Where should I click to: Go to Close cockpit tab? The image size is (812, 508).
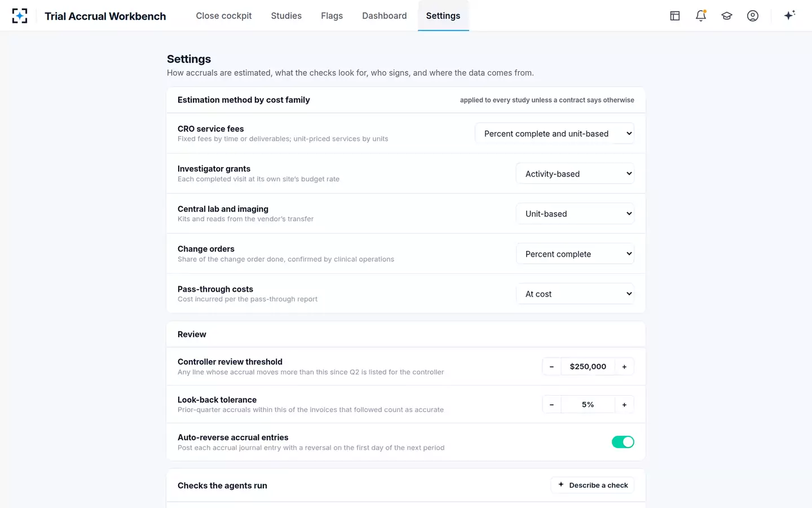224,16
